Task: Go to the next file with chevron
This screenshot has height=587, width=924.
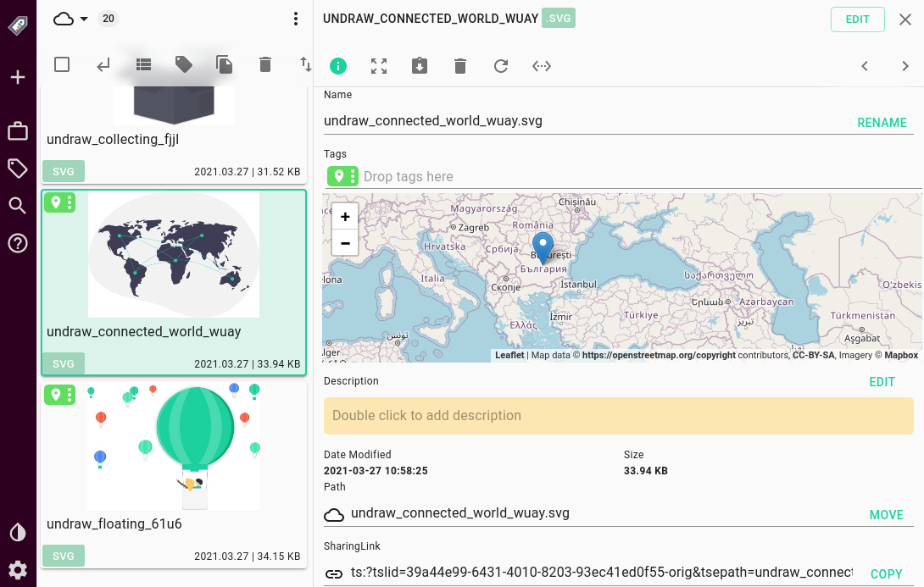Action: tap(904, 65)
